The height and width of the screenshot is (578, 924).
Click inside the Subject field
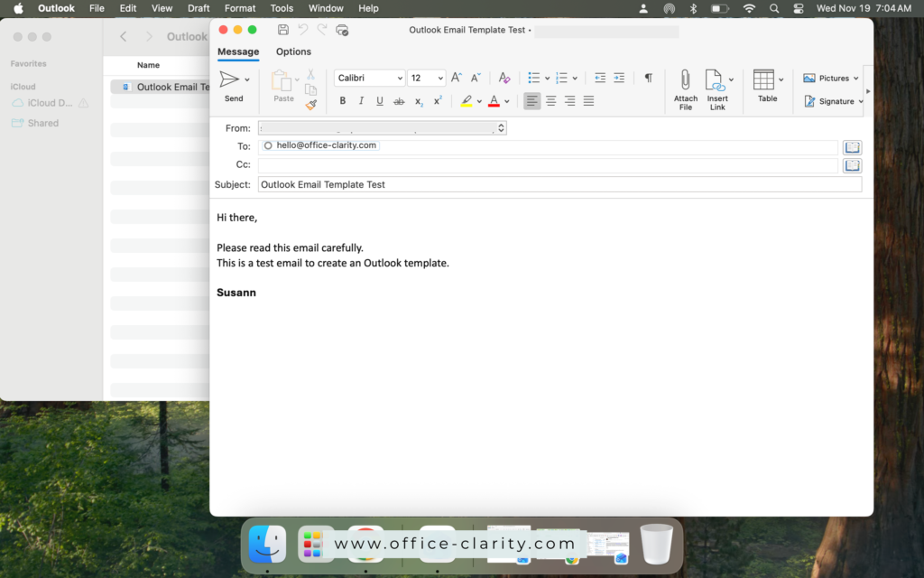(x=559, y=184)
